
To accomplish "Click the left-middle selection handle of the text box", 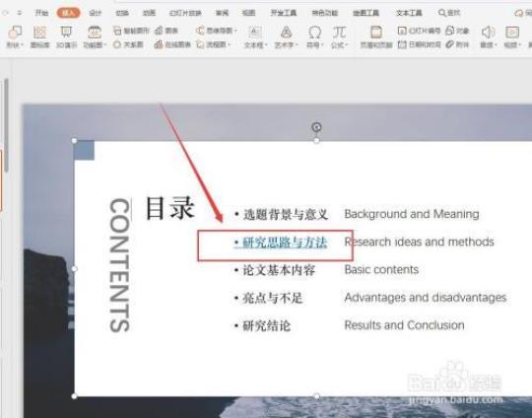I will (74, 269).
